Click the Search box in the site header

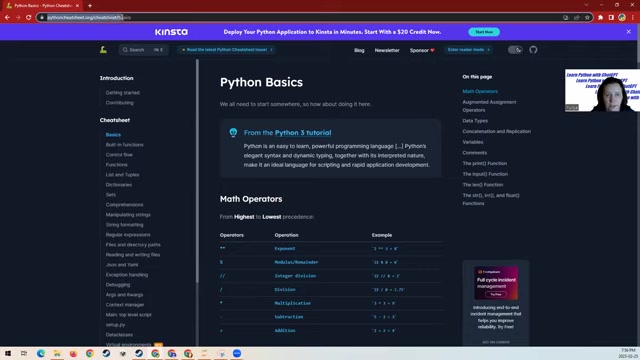click(x=143, y=50)
